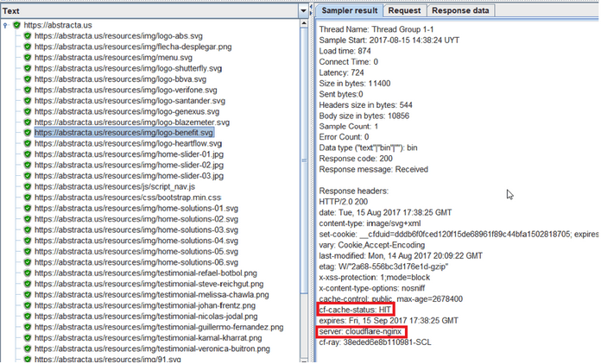Click success icon next to menu.svg
Viewport: 601px width, 364px height.
(28, 58)
